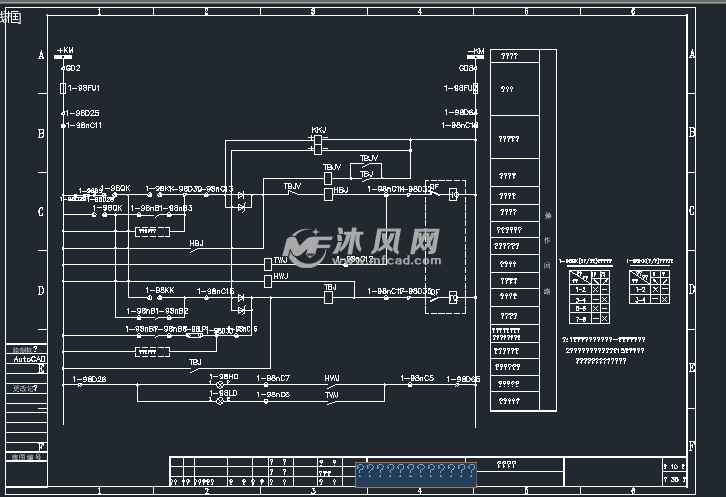Select the +KM bus label
The height and width of the screenshot is (497, 726).
coord(65,50)
